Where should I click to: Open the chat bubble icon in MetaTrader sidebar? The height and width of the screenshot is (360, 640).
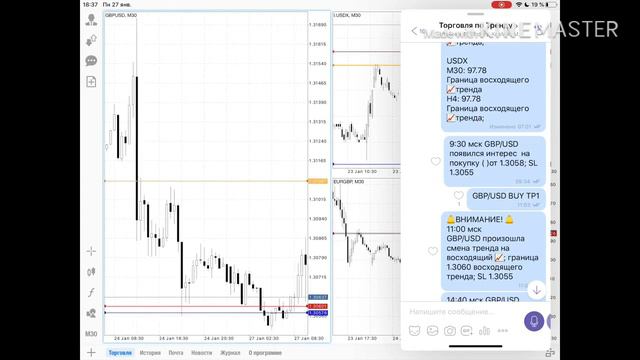tap(91, 61)
